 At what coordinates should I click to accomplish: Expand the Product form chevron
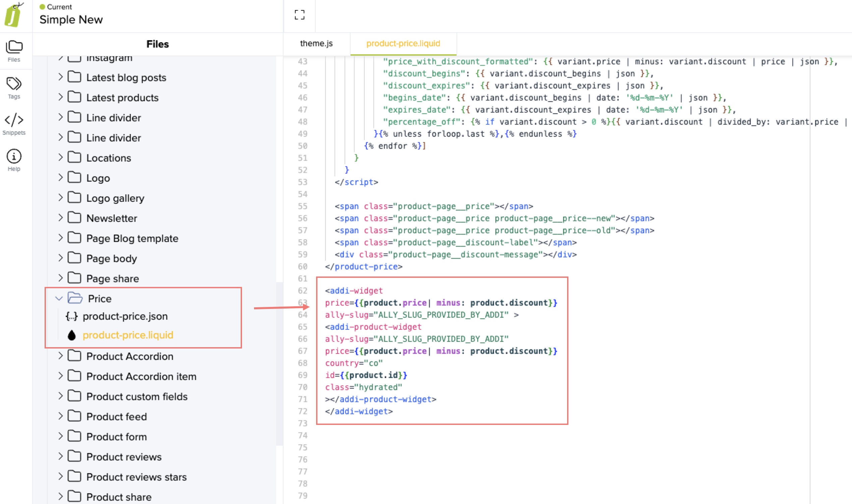pyautogui.click(x=60, y=436)
